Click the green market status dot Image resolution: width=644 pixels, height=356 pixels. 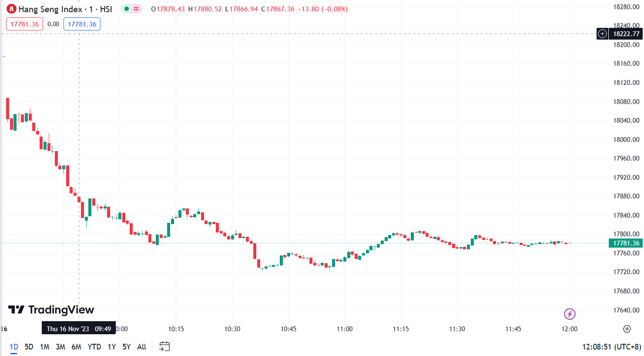tap(127, 9)
